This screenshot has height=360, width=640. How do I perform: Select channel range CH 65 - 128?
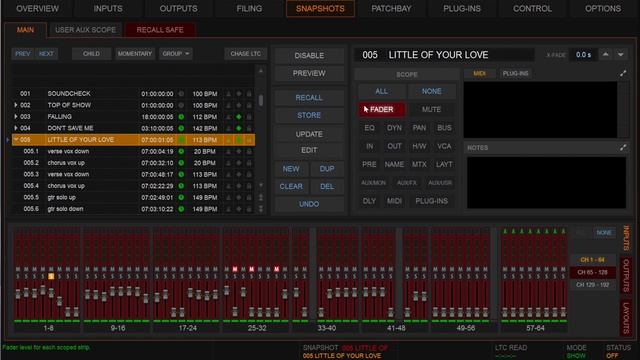click(592, 272)
